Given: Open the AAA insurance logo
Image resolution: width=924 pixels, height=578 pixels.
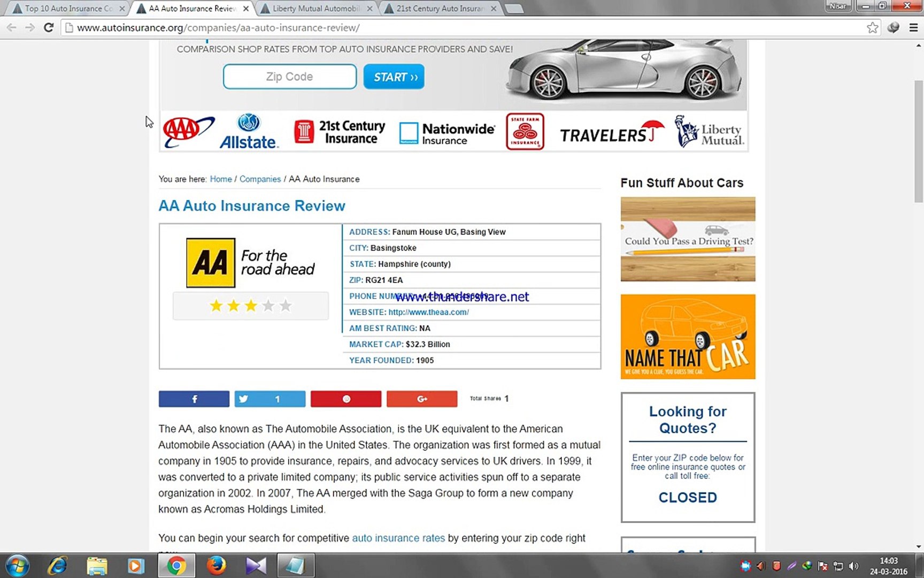Looking at the screenshot, I should pyautogui.click(x=188, y=132).
